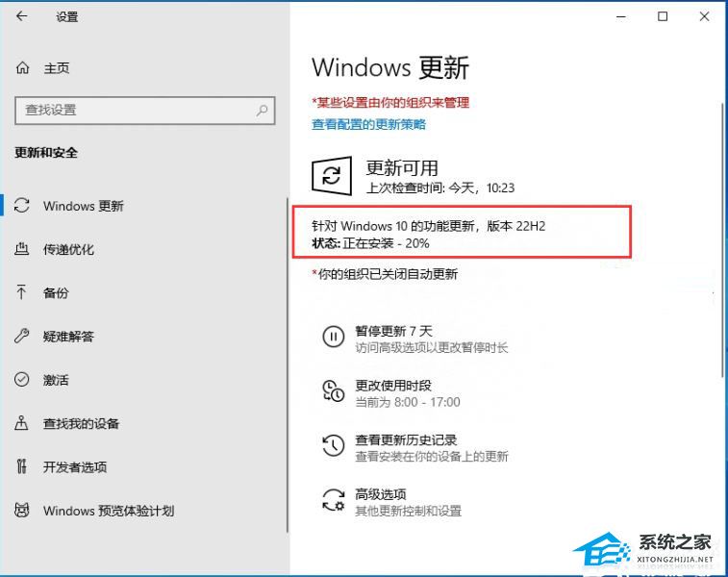Open 传递优化 delivery optimization icon
Viewport: 728px width, 577px height.
click(x=22, y=249)
